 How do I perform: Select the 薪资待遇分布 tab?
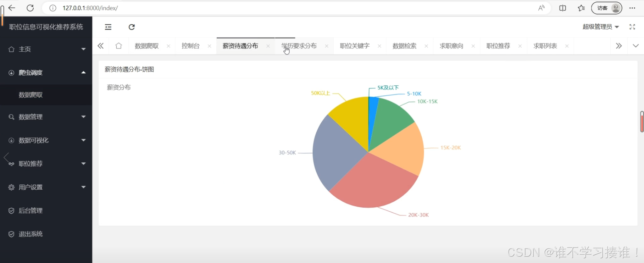point(240,46)
